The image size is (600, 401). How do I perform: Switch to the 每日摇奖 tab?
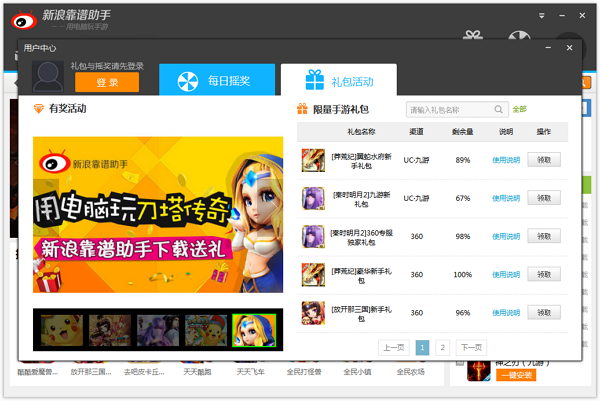(217, 80)
